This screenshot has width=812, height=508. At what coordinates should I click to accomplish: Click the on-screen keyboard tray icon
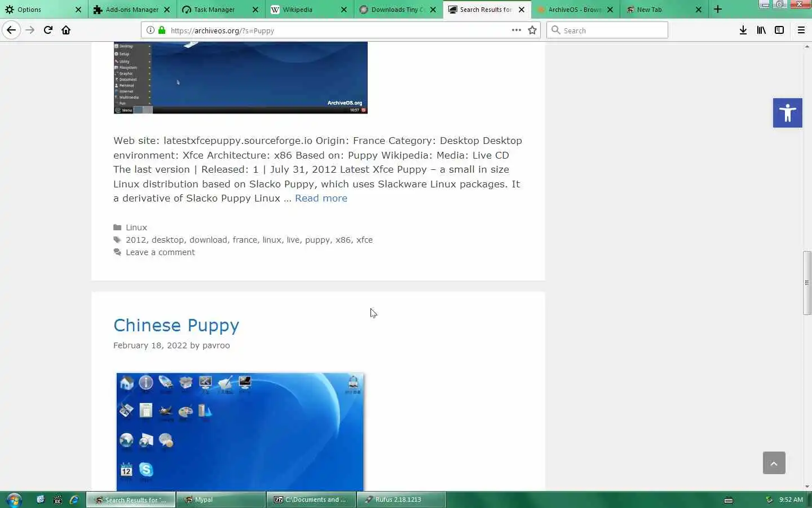pyautogui.click(x=729, y=500)
